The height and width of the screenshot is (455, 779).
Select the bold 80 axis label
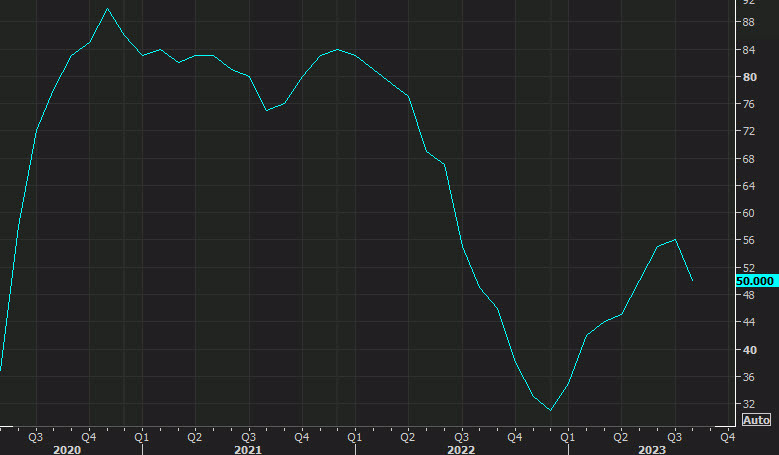(748, 77)
